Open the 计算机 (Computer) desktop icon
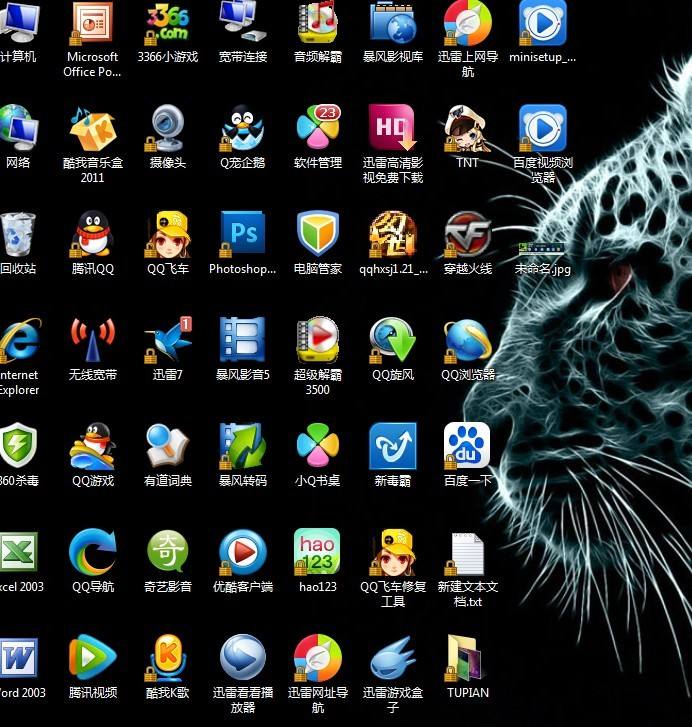692x727 pixels. pyautogui.click(x=19, y=23)
